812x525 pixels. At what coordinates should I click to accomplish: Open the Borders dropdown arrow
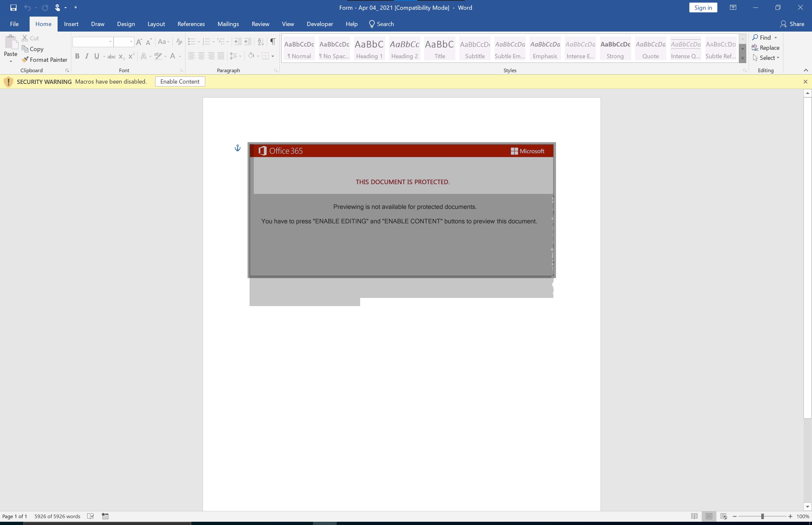pyautogui.click(x=273, y=56)
